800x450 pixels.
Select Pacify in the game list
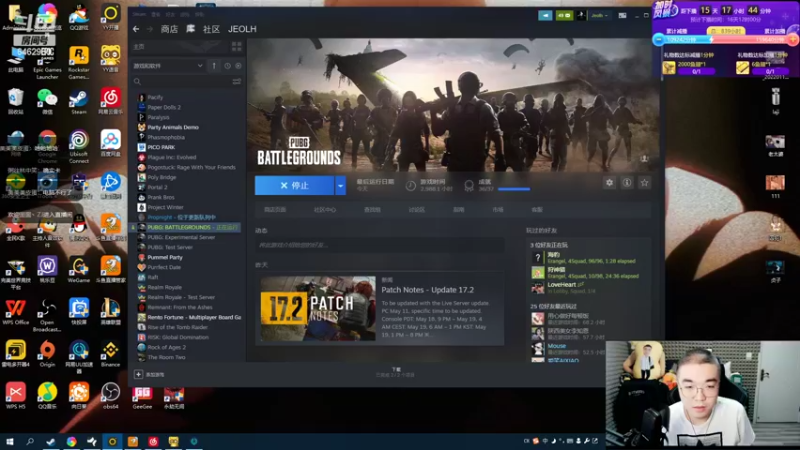pos(155,97)
